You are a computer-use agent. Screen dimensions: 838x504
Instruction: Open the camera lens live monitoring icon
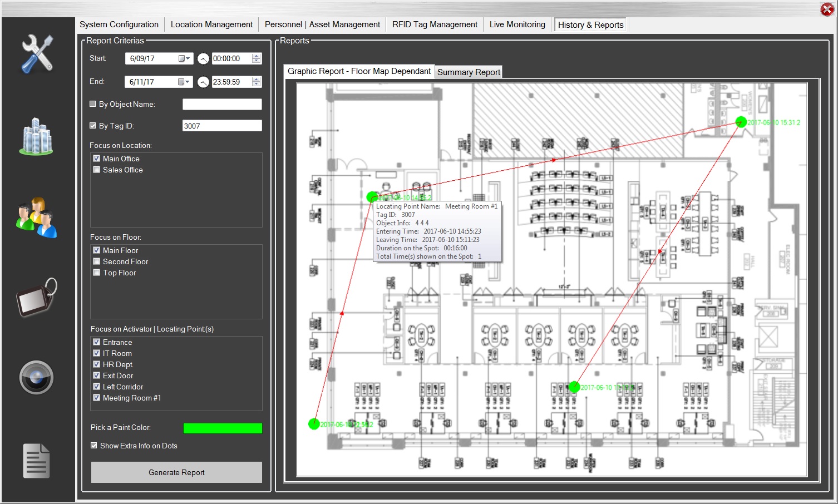pos(37,378)
